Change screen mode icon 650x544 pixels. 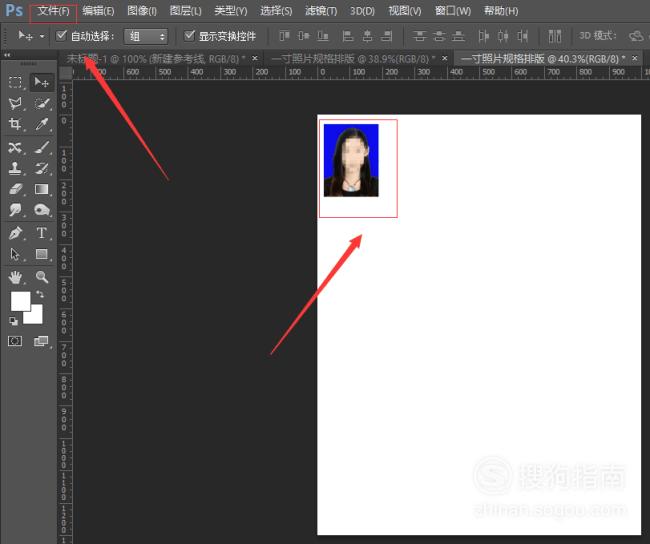point(41,341)
